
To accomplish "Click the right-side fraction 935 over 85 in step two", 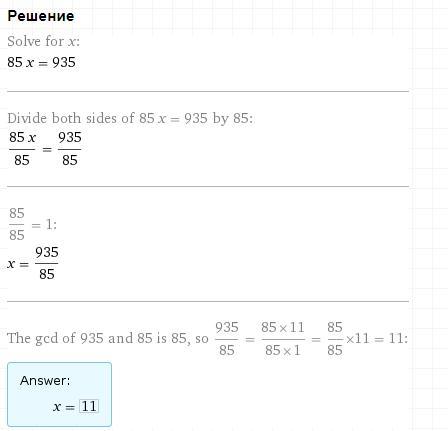I will click(70, 149).
